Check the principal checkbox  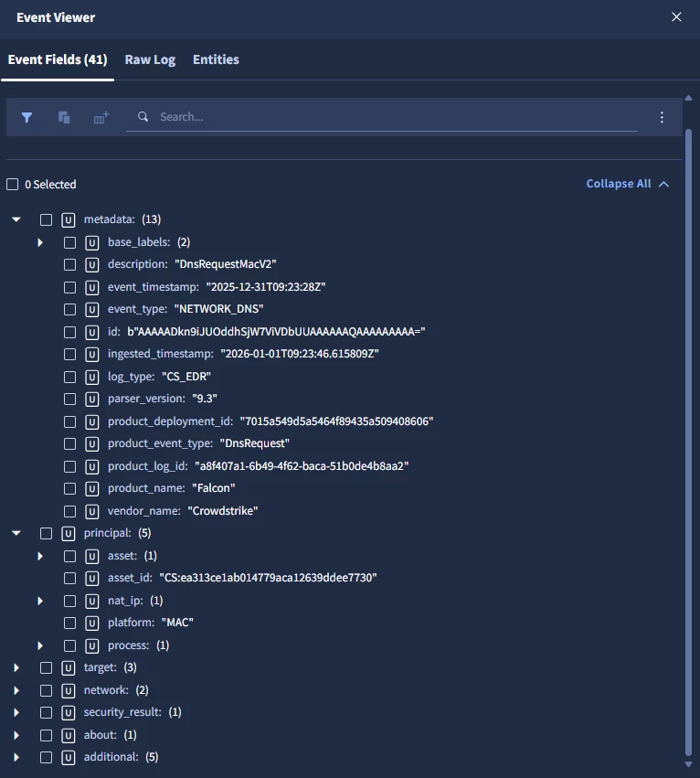point(46,533)
